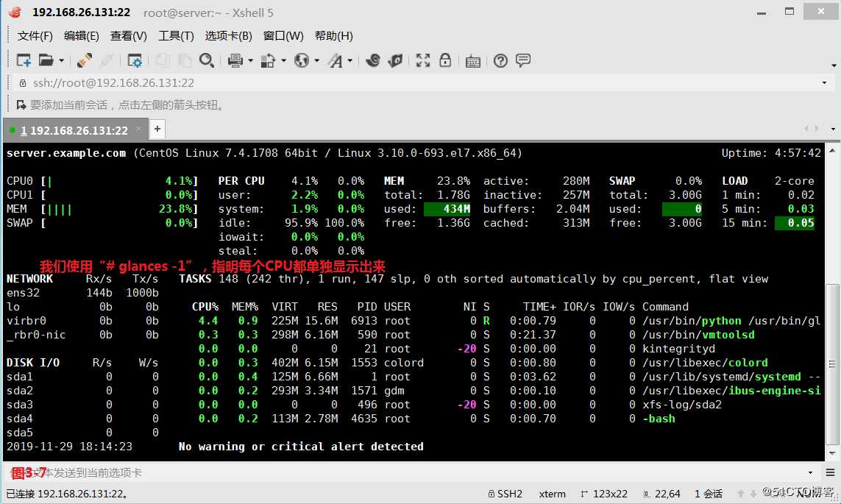
Task: Click SSH2 status bar indicator
Action: [x=505, y=494]
